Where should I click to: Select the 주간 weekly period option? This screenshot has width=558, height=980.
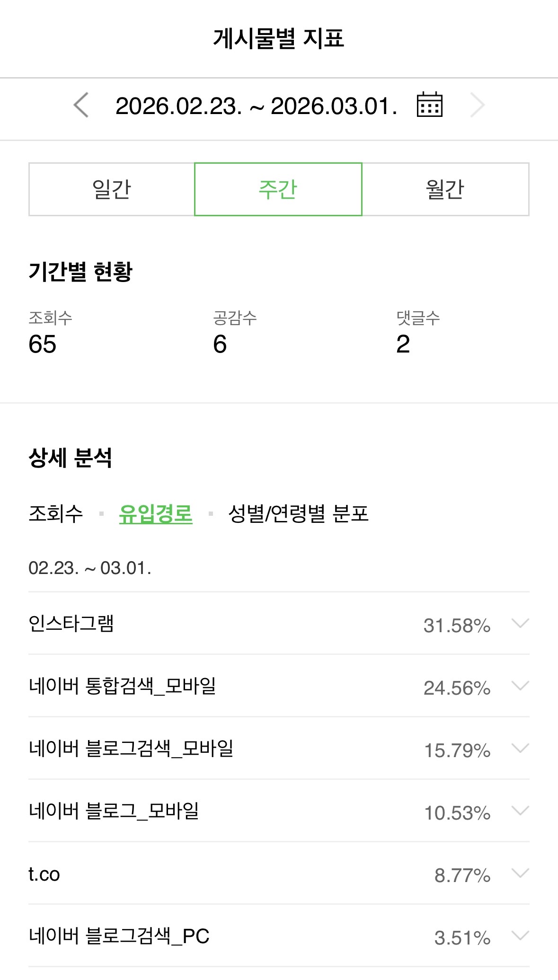pyautogui.click(x=278, y=189)
